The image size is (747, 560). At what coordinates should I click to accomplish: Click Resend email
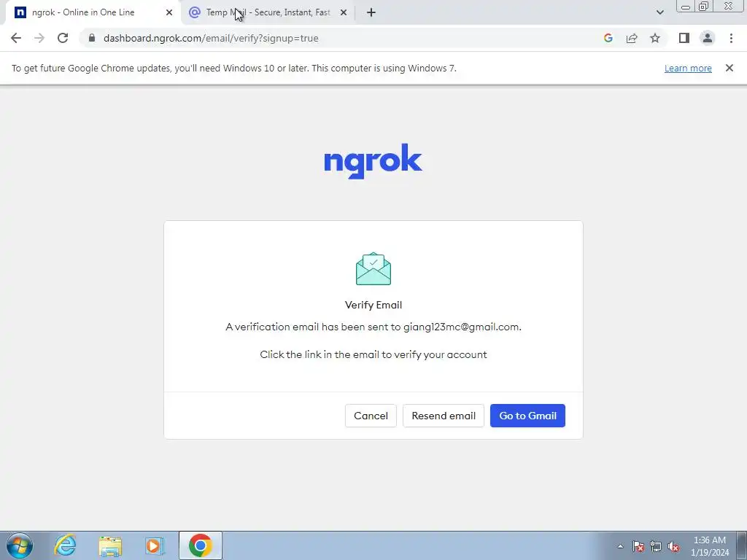coord(444,416)
